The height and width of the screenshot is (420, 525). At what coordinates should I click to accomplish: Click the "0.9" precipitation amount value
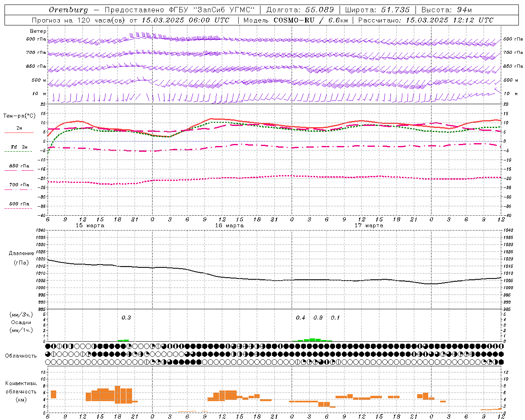(318, 317)
